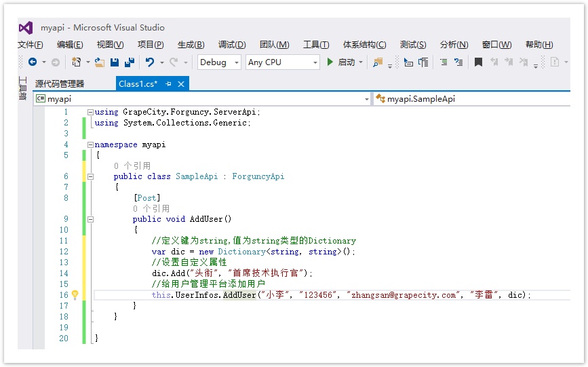Click the Visual Studio logo icon
This screenshot has height=367, width=588.
[26, 28]
